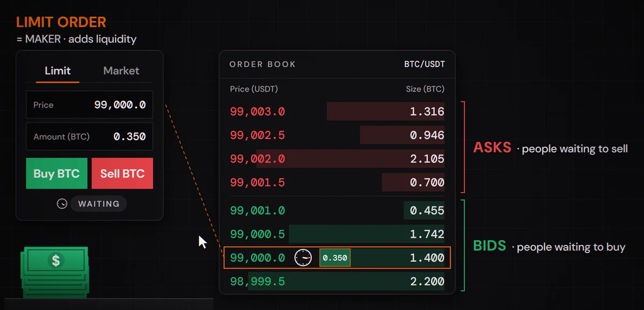This screenshot has height=310, width=644.
Task: Select the bid price 98,999.5
Action: click(x=258, y=282)
